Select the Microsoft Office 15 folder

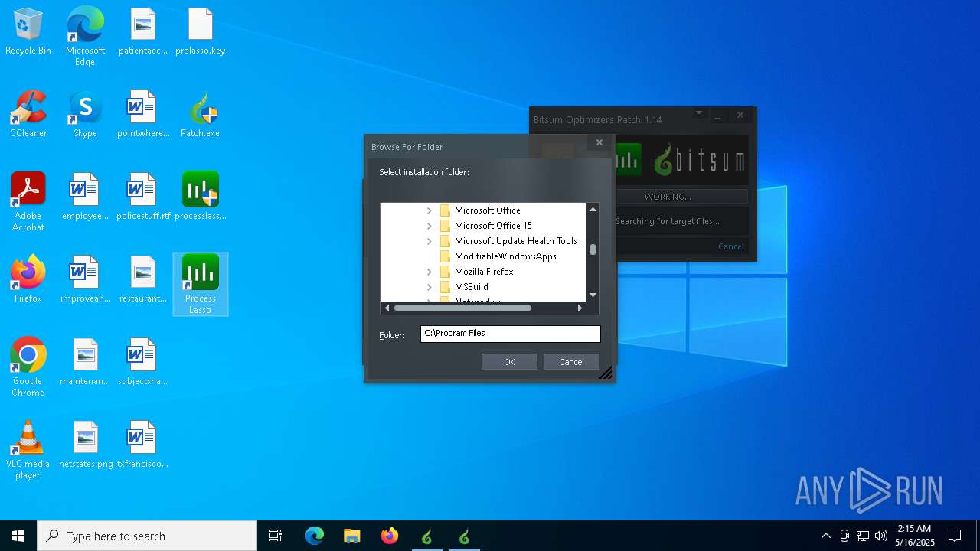coord(493,226)
